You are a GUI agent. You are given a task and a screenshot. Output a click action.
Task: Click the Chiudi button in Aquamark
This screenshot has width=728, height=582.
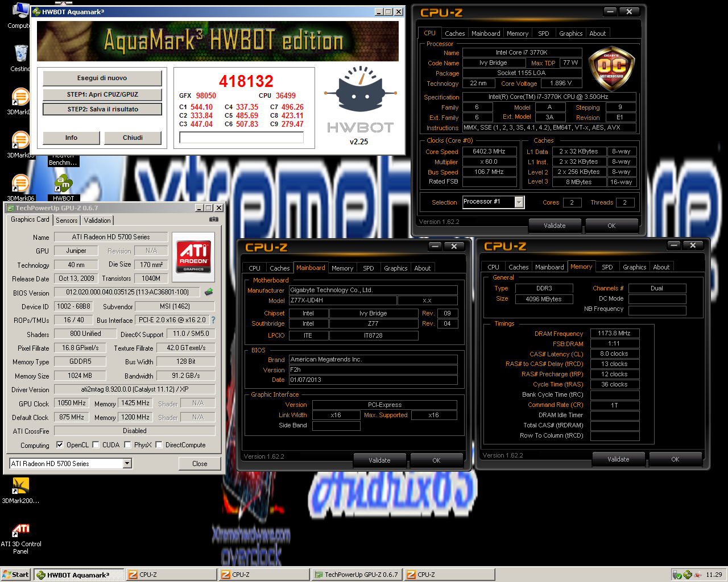click(133, 138)
